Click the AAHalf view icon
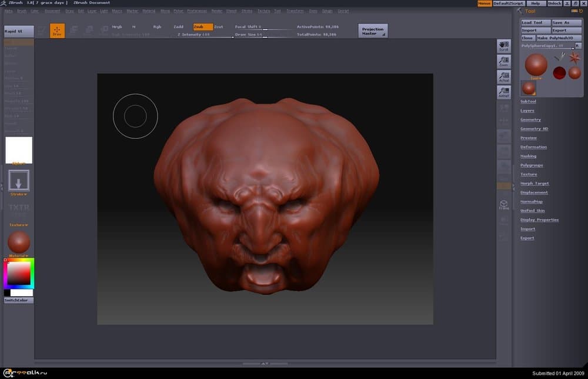 pyautogui.click(x=504, y=92)
